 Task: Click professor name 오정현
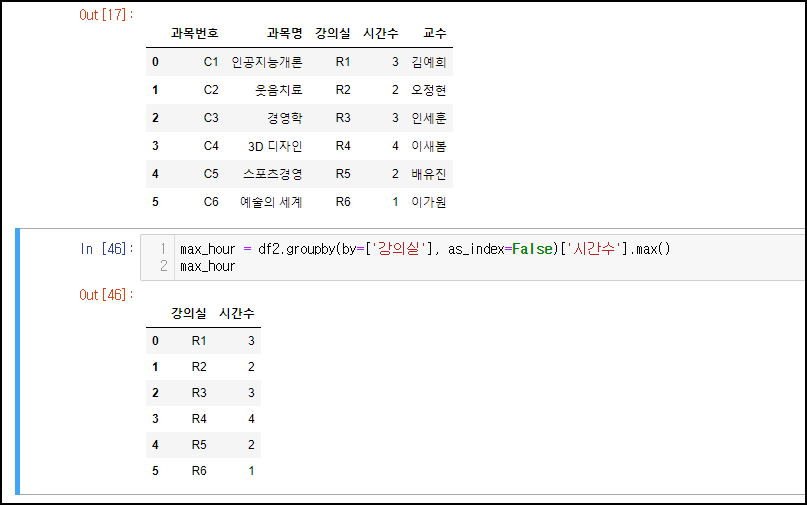click(x=429, y=90)
